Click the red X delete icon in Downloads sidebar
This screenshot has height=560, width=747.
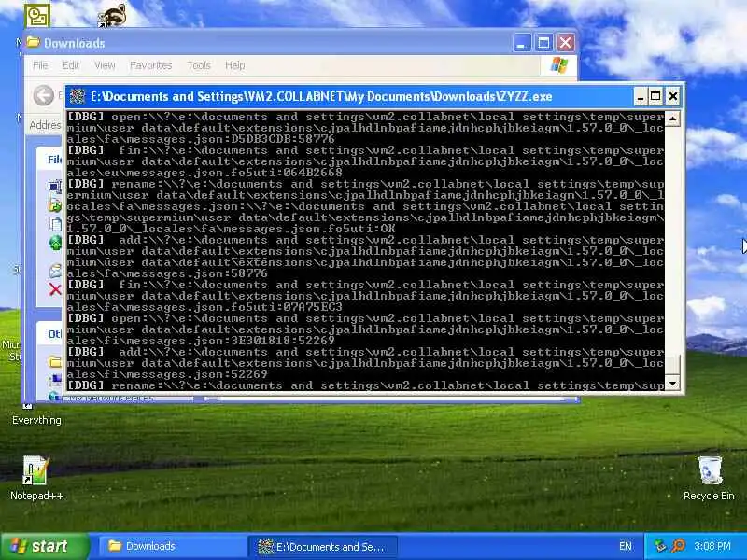coord(55,289)
